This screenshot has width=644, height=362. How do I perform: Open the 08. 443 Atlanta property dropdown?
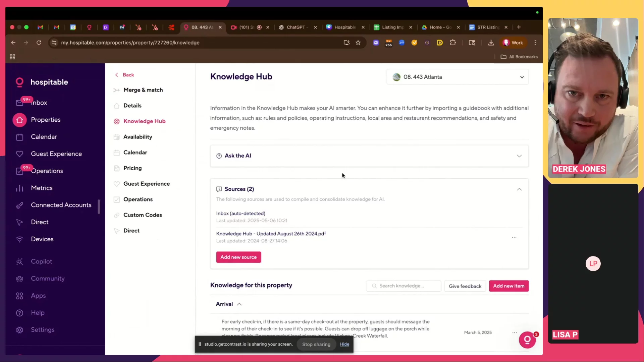pos(458,77)
